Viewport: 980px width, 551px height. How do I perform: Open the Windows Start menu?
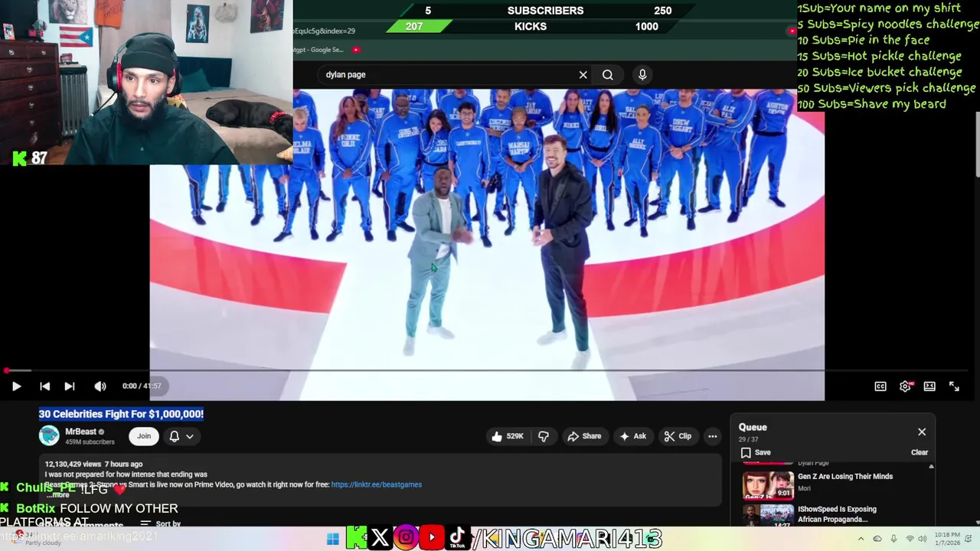[x=332, y=539]
